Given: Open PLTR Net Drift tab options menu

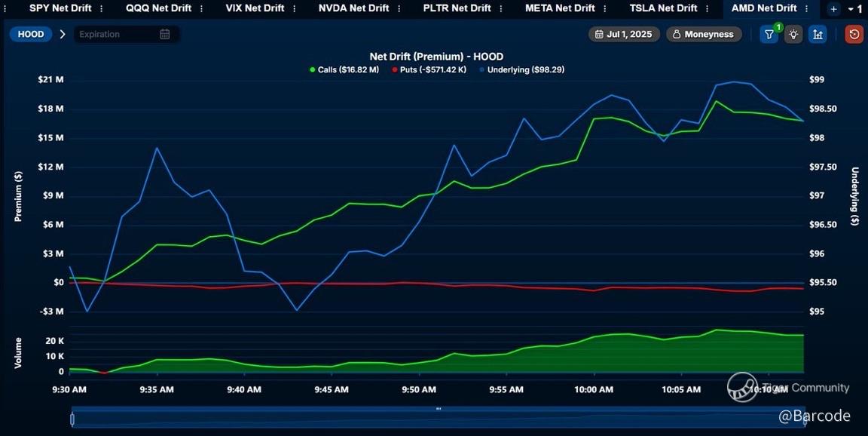Looking at the screenshot, I should (x=501, y=9).
